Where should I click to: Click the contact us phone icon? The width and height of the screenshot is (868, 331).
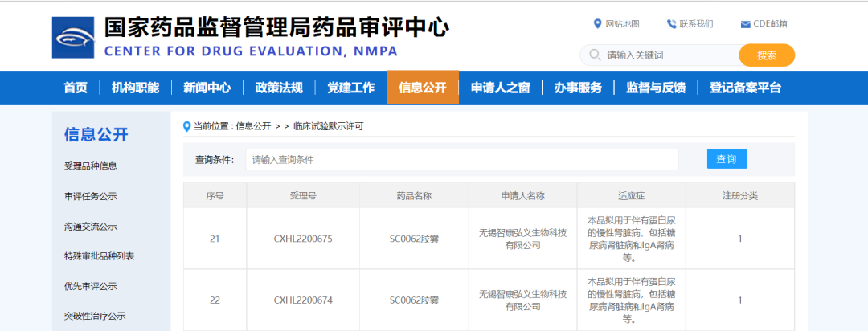[x=671, y=23]
